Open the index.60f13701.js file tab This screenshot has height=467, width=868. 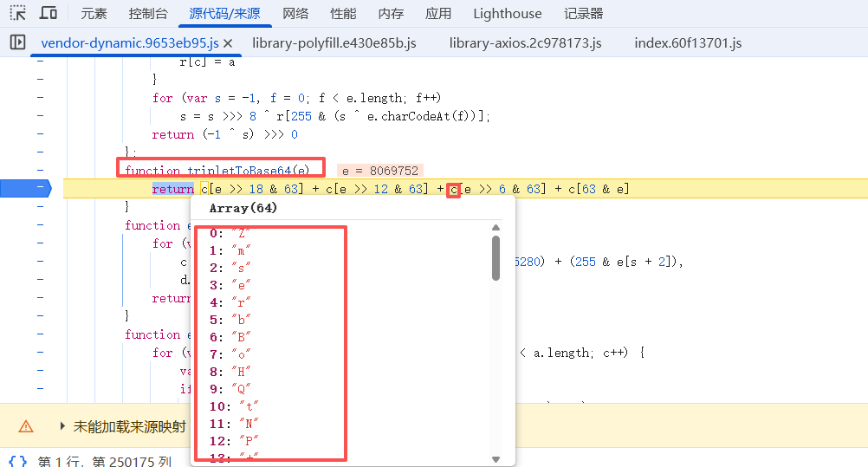click(x=688, y=43)
